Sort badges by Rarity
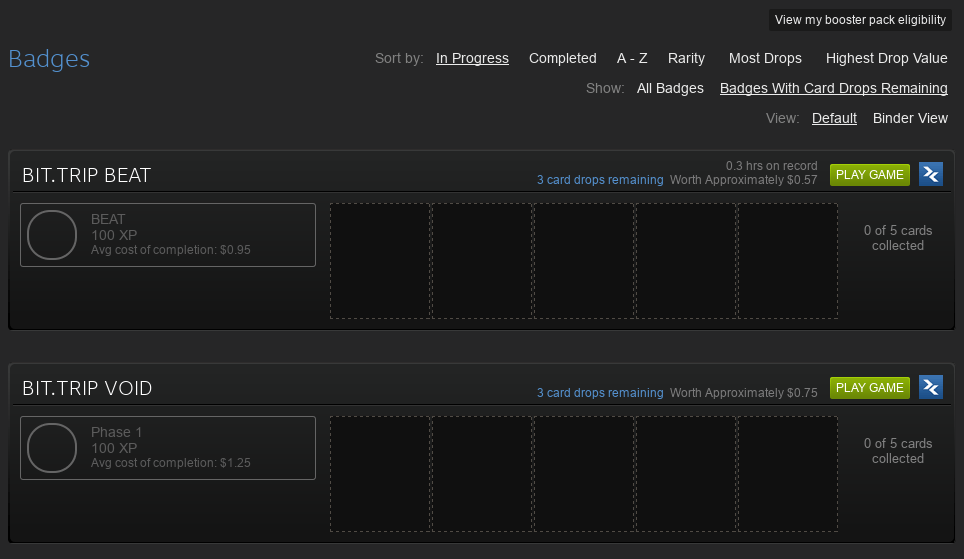 pyautogui.click(x=686, y=58)
